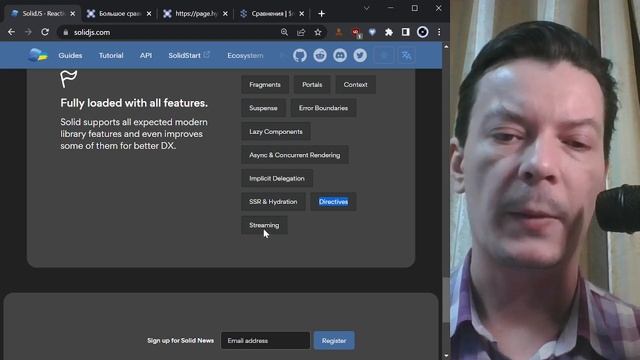The width and height of the screenshot is (640, 360).
Task: Click the scrollbar down arrow
Action: point(446,356)
